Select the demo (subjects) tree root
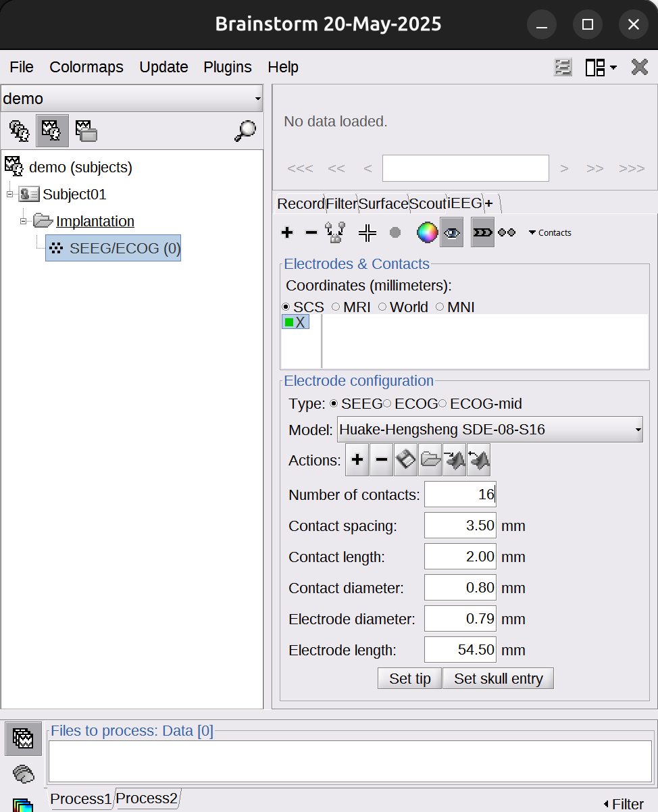Viewport: 658px width, 812px height. [80, 167]
